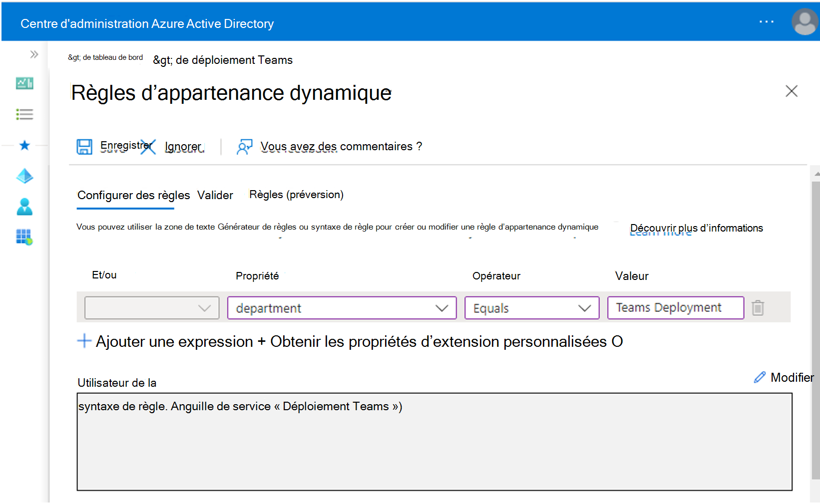The height and width of the screenshot is (504, 820).
Task: Delete the rule row with trash icon
Action: coord(758,308)
